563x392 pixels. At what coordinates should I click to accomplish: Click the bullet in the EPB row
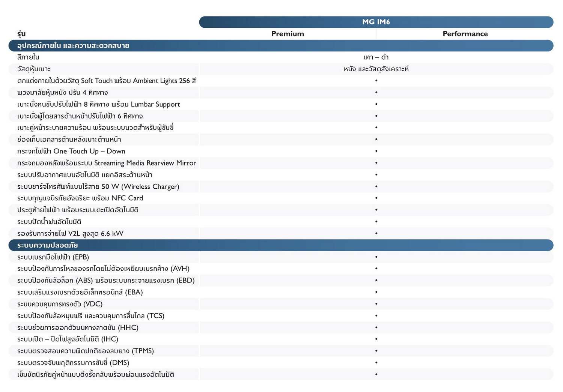click(376, 257)
